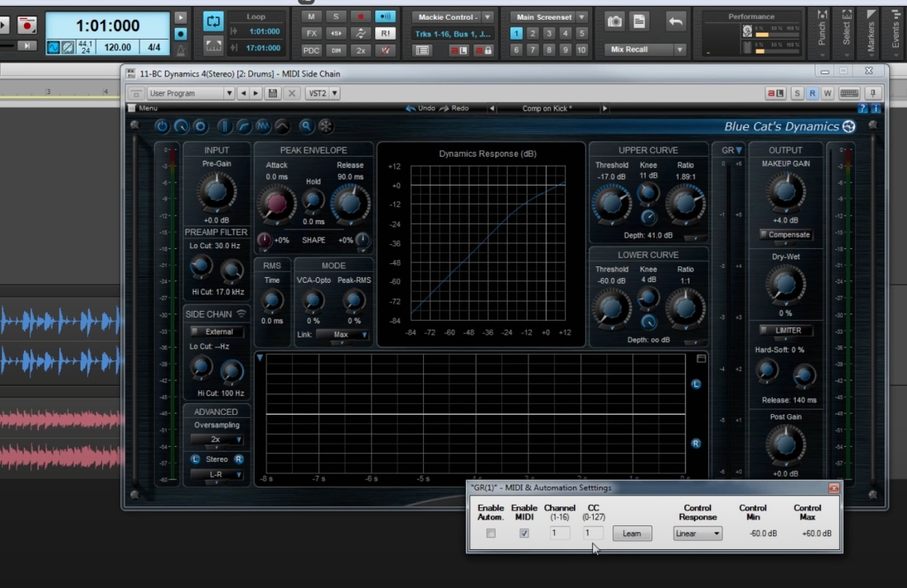Click Redo in the plugin bar
The height and width of the screenshot is (588, 907).
(x=454, y=108)
